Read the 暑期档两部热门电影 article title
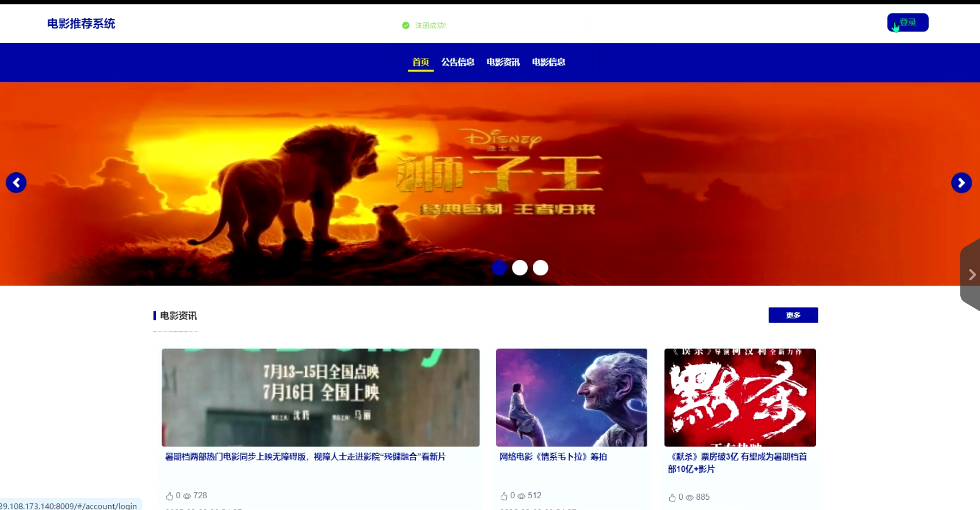 pos(305,457)
